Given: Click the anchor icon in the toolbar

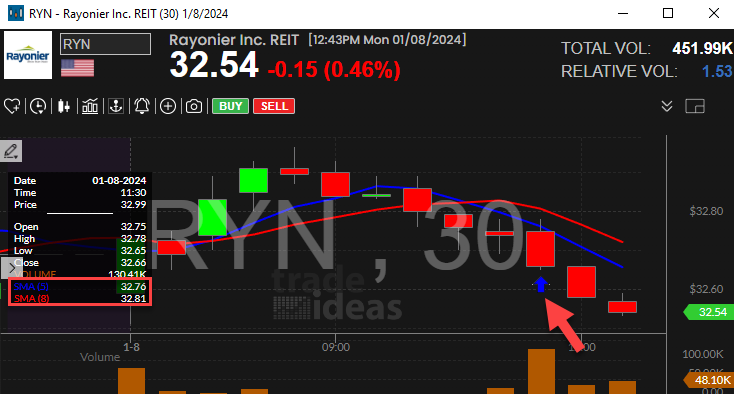Looking at the screenshot, I should click(x=116, y=106).
